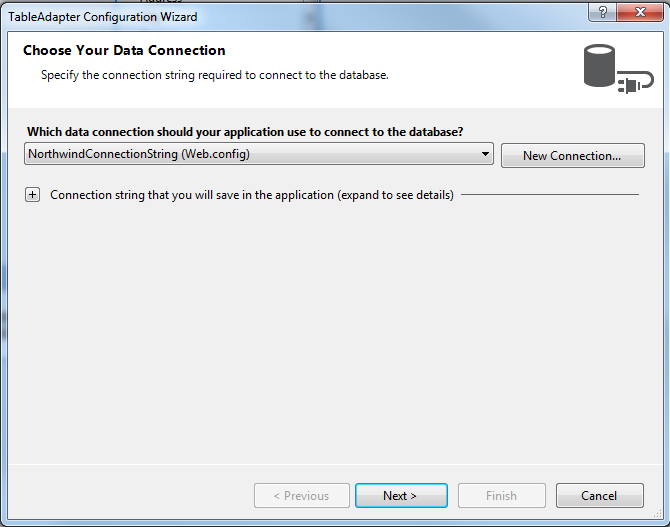Click the 'Choose Your Data Connection' heading
The height and width of the screenshot is (527, 670).
124,50
